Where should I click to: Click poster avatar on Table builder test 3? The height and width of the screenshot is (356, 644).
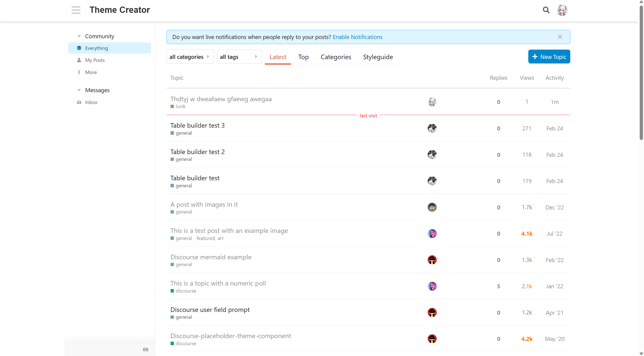[432, 128]
